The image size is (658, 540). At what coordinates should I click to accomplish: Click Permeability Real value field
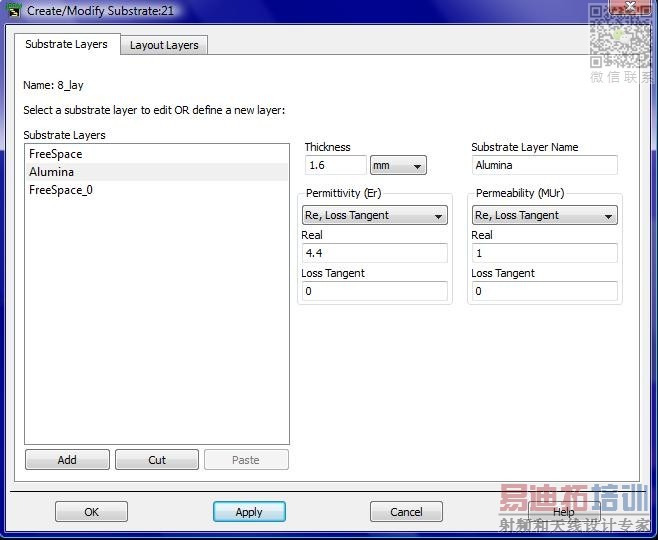tap(544, 253)
